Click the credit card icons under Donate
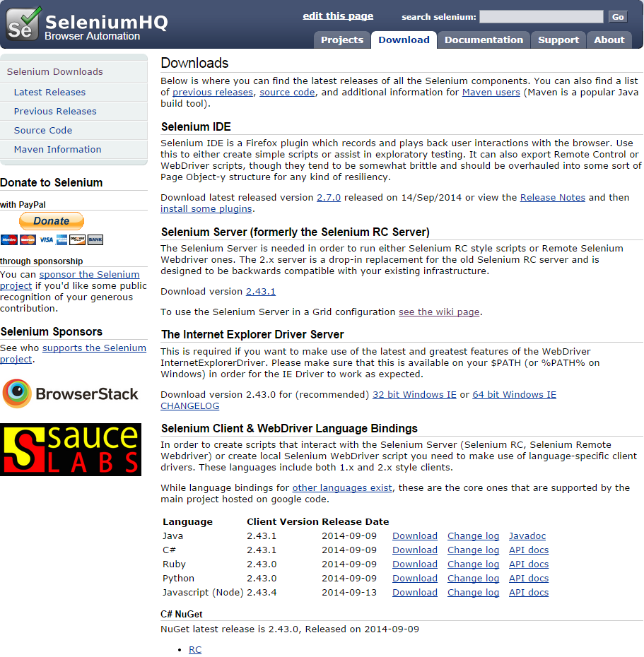 pos(52,240)
